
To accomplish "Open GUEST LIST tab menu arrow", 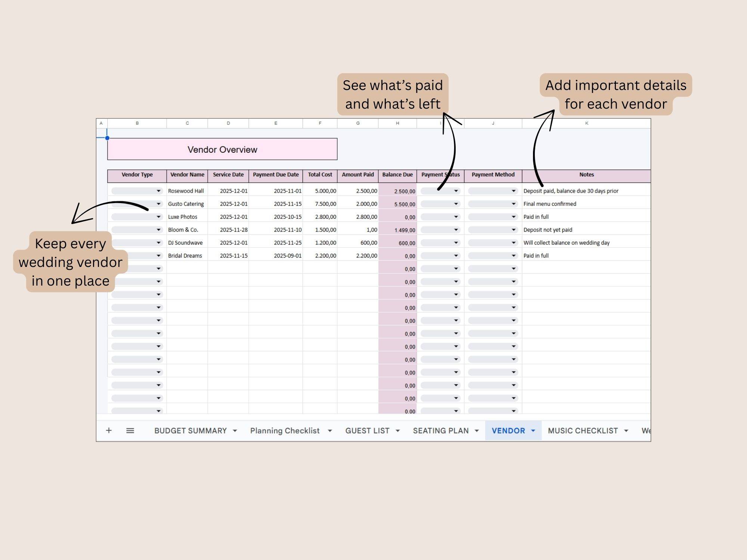I will click(398, 431).
